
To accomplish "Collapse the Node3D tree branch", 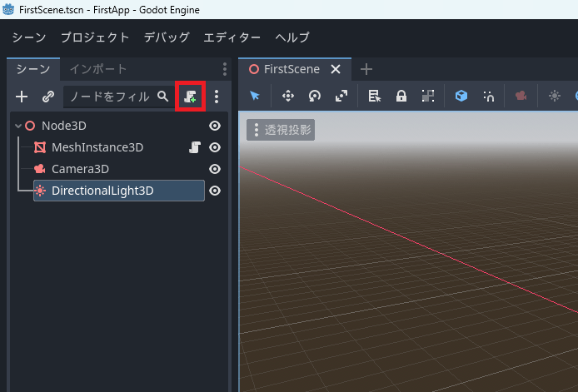I will coord(18,126).
